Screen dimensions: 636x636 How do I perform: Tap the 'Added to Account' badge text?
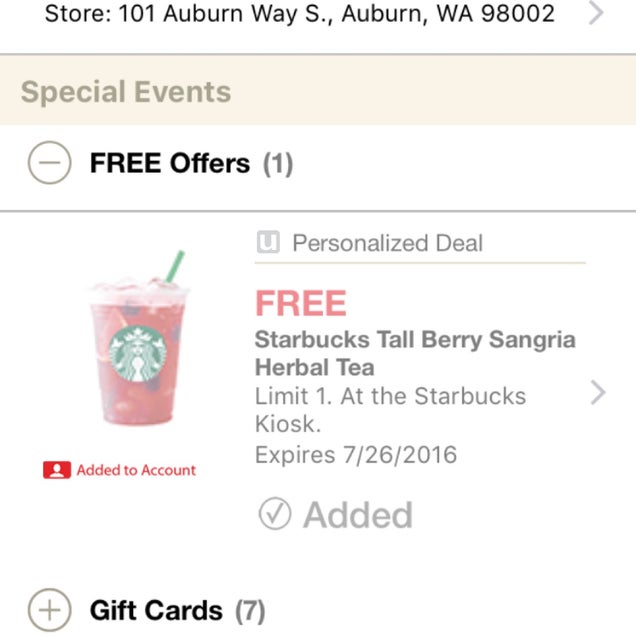tap(136, 470)
